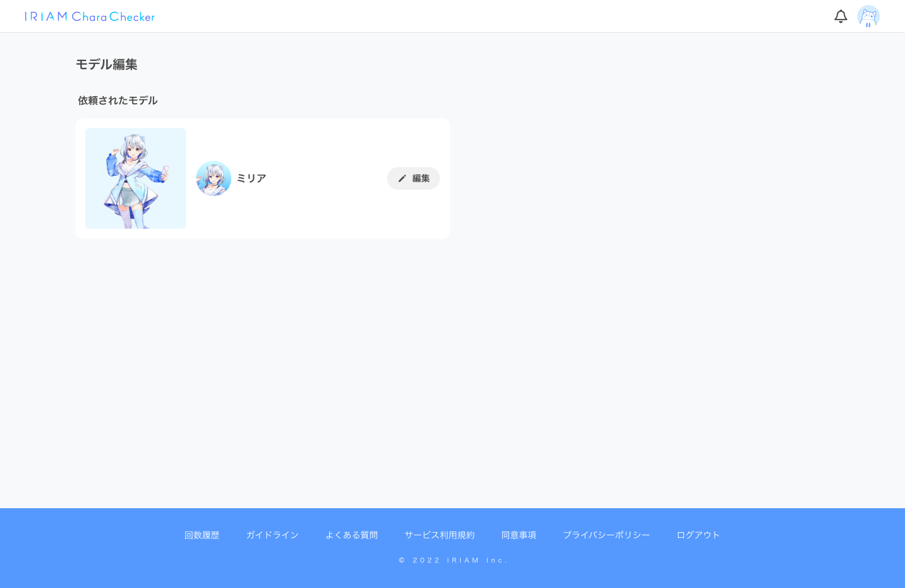
Task: Open the よくある質問 footer link
Action: pyautogui.click(x=351, y=535)
